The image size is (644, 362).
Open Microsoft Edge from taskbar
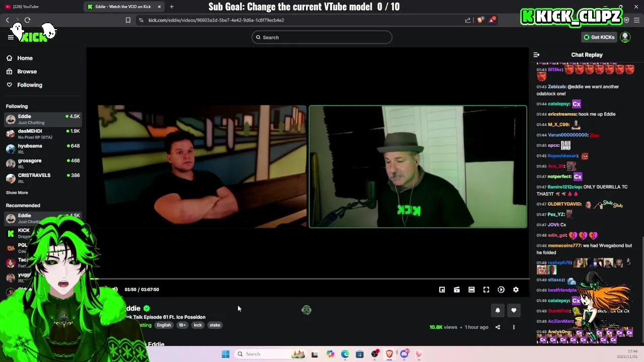(x=345, y=354)
